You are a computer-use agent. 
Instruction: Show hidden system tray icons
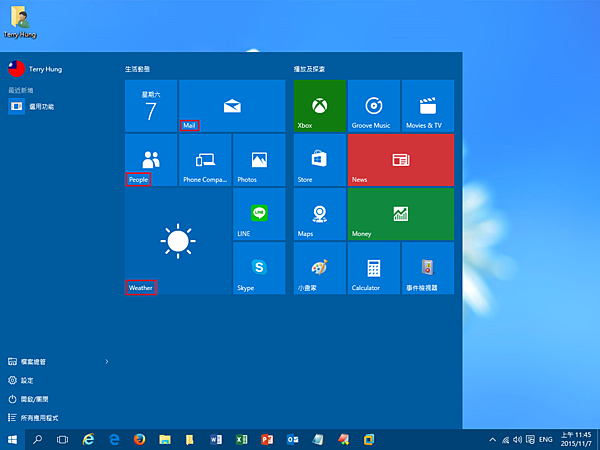[492, 439]
